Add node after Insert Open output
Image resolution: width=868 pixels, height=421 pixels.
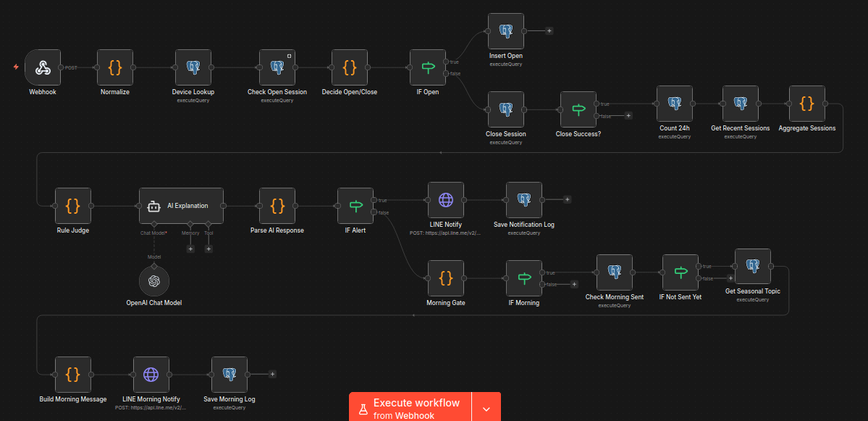549,31
